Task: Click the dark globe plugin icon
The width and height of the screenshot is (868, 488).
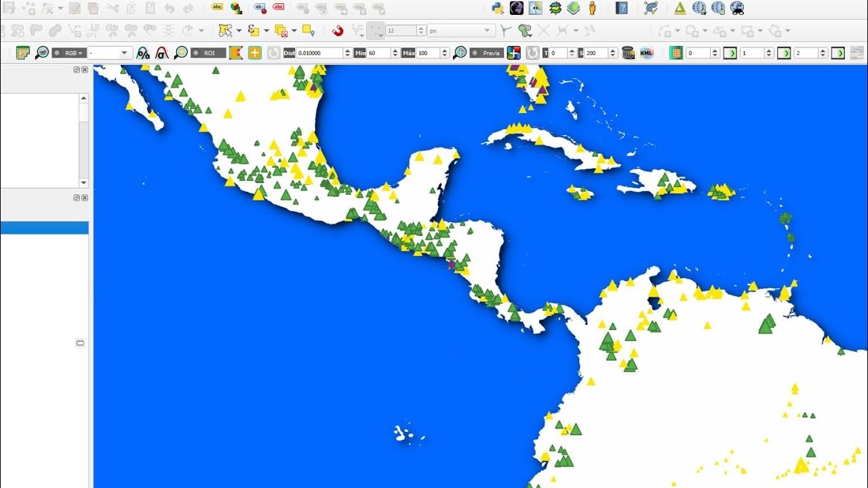Action: pos(517,8)
